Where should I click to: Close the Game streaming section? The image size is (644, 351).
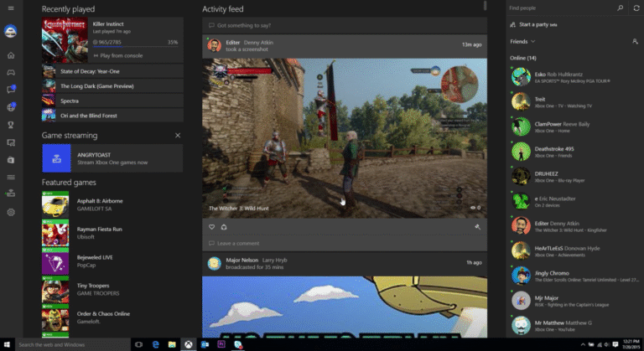pyautogui.click(x=178, y=136)
